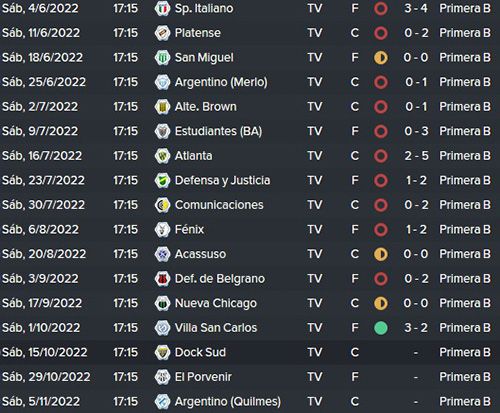Click the yellow draw indicator for San Miguel
This screenshot has width=500, height=413.
pyautogui.click(x=381, y=58)
